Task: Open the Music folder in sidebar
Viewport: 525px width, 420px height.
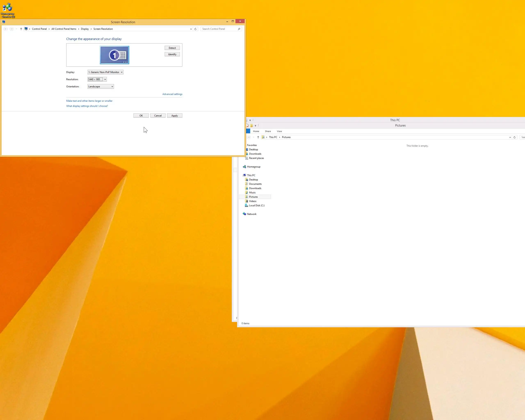Action: [x=252, y=193]
